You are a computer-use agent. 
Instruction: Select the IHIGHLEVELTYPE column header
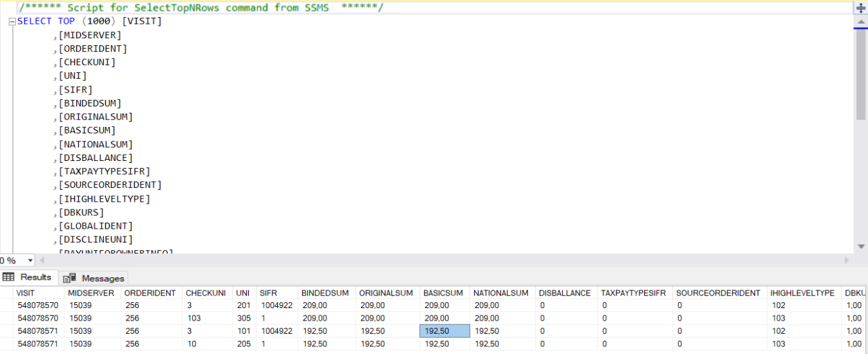[x=805, y=293]
